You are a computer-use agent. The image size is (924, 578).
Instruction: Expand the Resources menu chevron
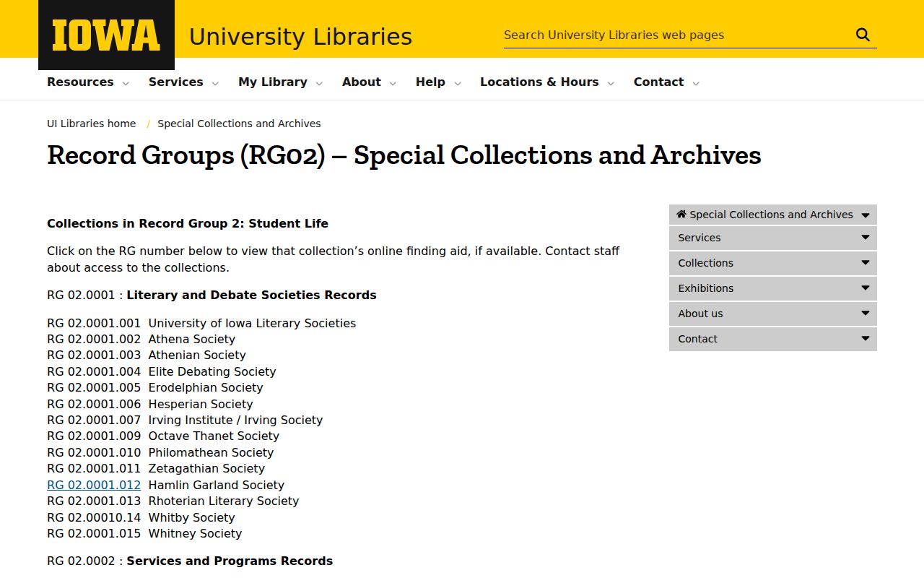click(x=126, y=83)
